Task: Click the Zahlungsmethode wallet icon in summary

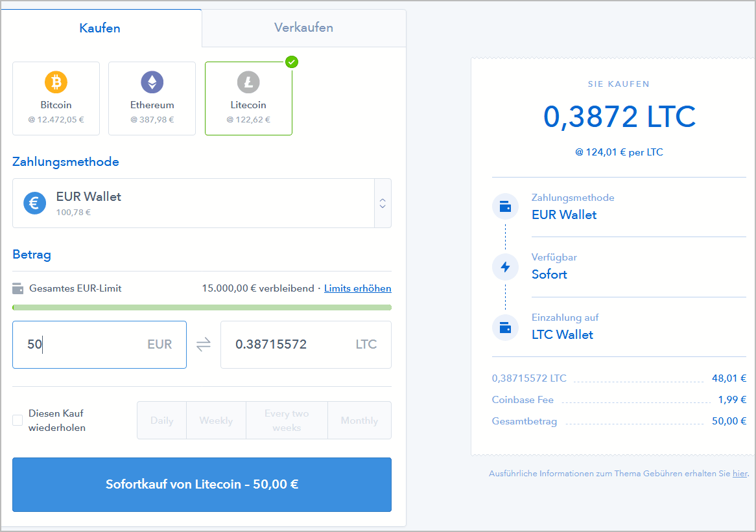Action: tap(505, 207)
